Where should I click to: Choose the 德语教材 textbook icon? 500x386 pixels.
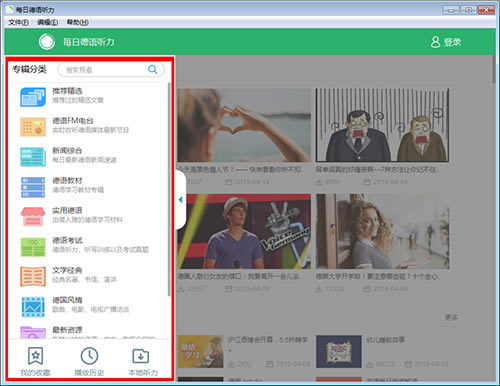pyautogui.click(x=33, y=187)
